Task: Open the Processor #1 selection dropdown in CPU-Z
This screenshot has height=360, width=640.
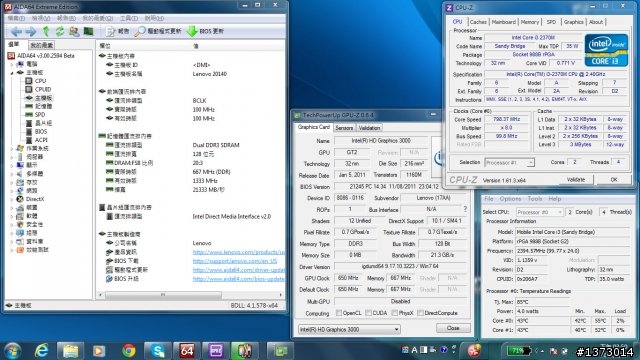Action: [509, 162]
